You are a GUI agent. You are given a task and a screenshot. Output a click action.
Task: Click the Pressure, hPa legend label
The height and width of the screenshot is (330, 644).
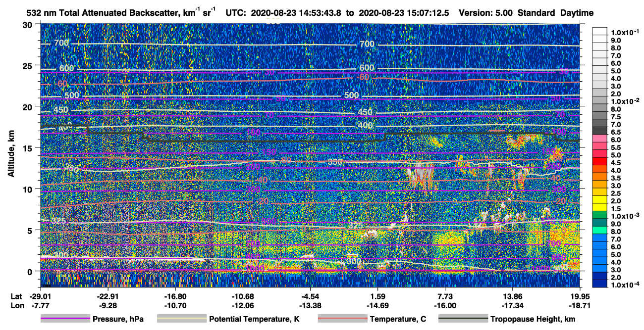118,320
